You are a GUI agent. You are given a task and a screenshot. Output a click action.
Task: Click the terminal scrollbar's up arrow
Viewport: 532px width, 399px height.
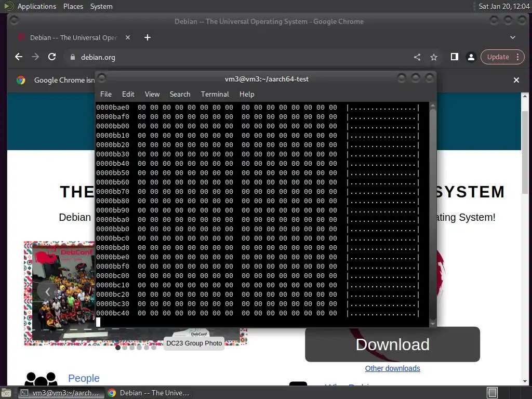pos(433,106)
